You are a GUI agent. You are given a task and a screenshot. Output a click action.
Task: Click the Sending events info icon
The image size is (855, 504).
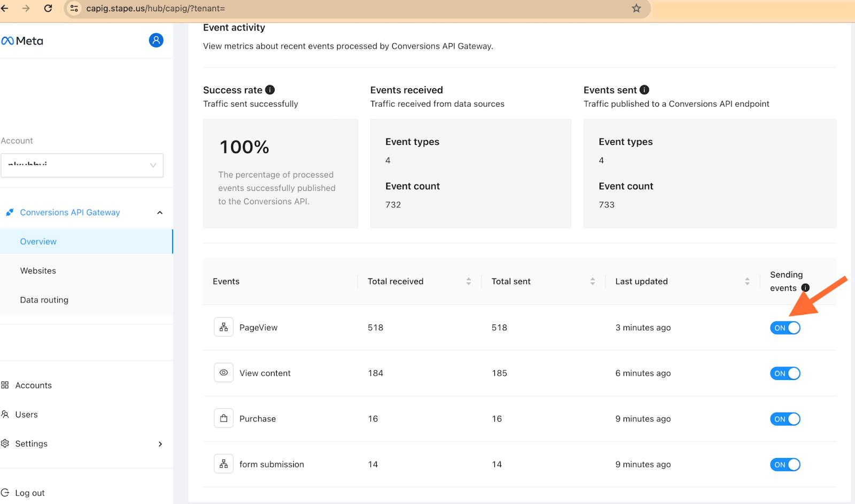[x=805, y=288]
